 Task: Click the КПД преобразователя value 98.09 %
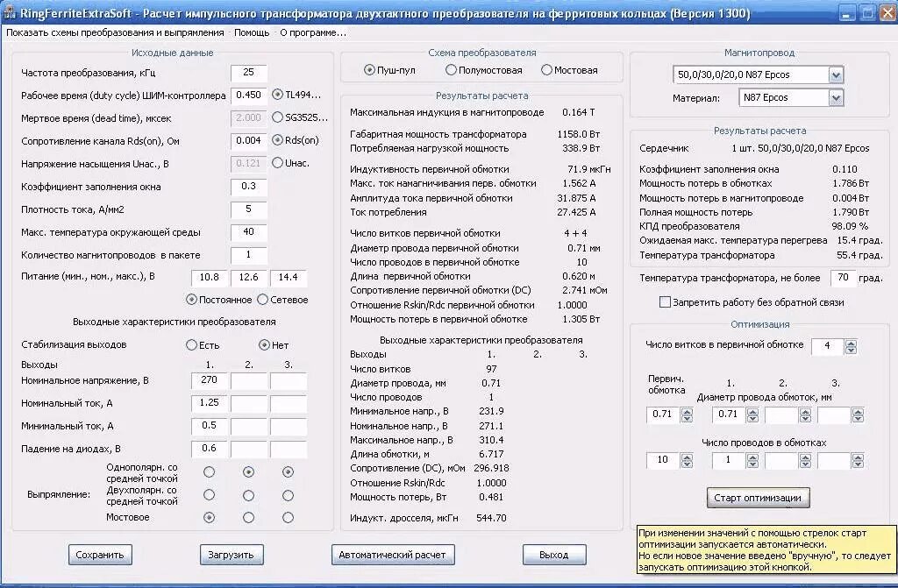850,226
